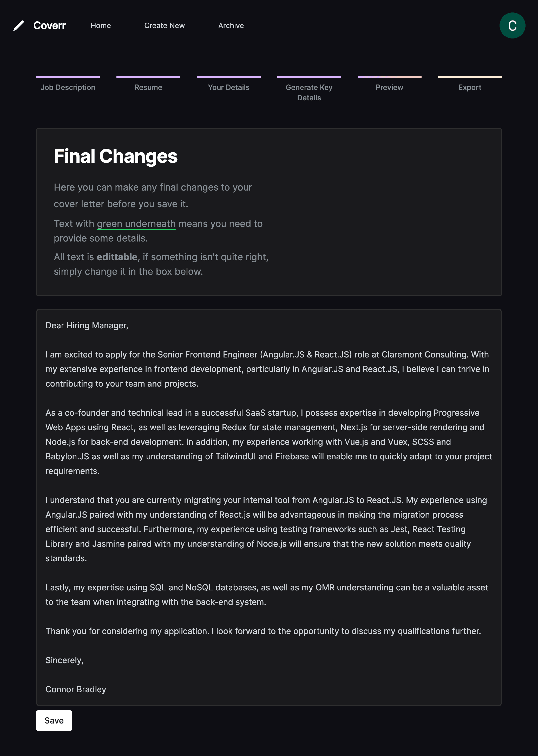
Task: Click Create New button in navbar
Action: [165, 25]
